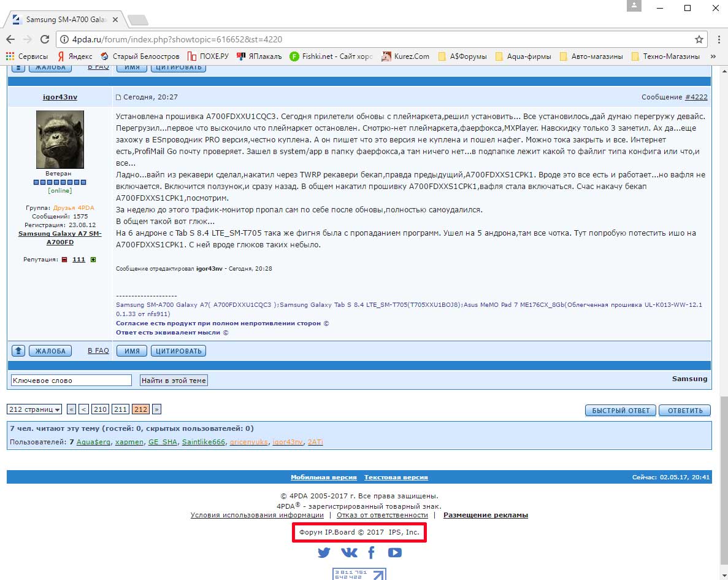Click scroll-to-top arrow below igor43nv's post
Viewport: 728px width, 580px height.
click(18, 351)
